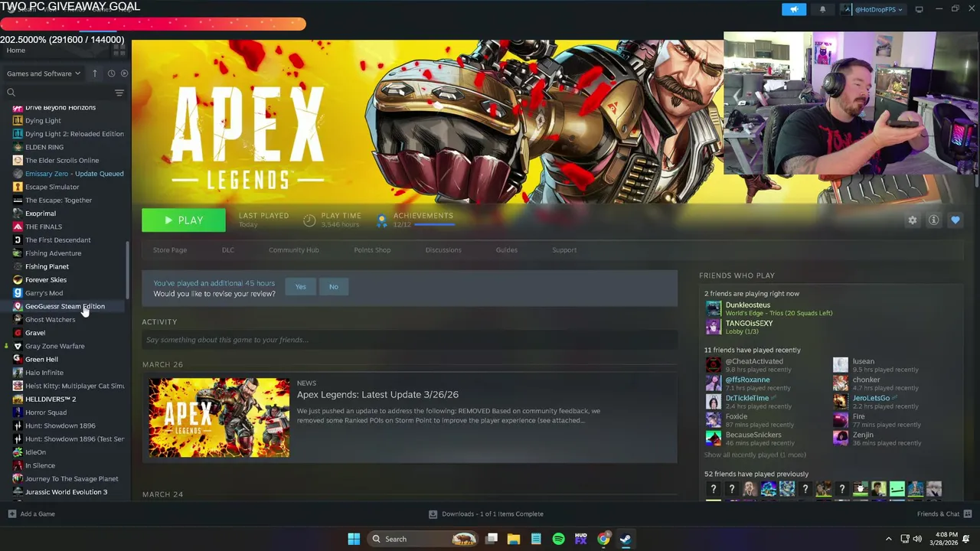980x551 pixels.
Task: Open the notifications bell
Action: 822,9
